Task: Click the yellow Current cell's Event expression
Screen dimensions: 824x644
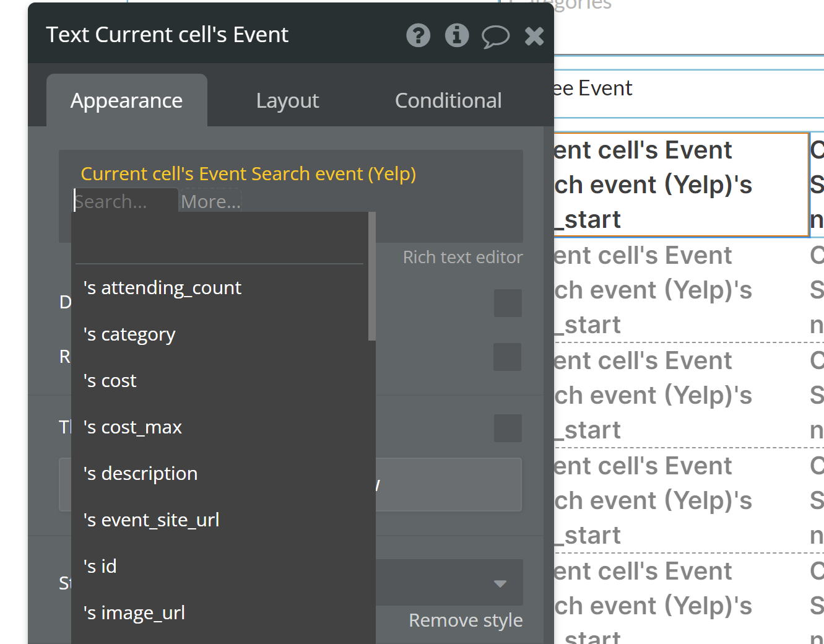Action: click(248, 174)
